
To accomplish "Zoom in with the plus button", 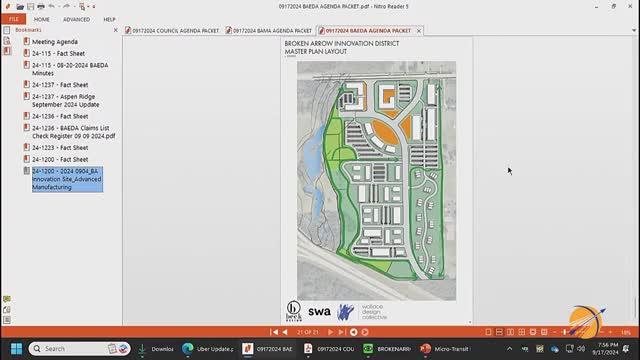I will coord(610,332).
